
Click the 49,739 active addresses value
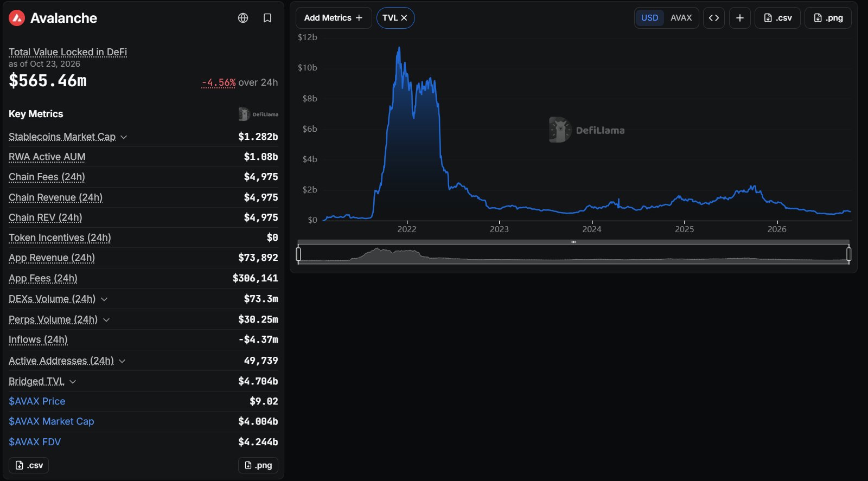261,361
